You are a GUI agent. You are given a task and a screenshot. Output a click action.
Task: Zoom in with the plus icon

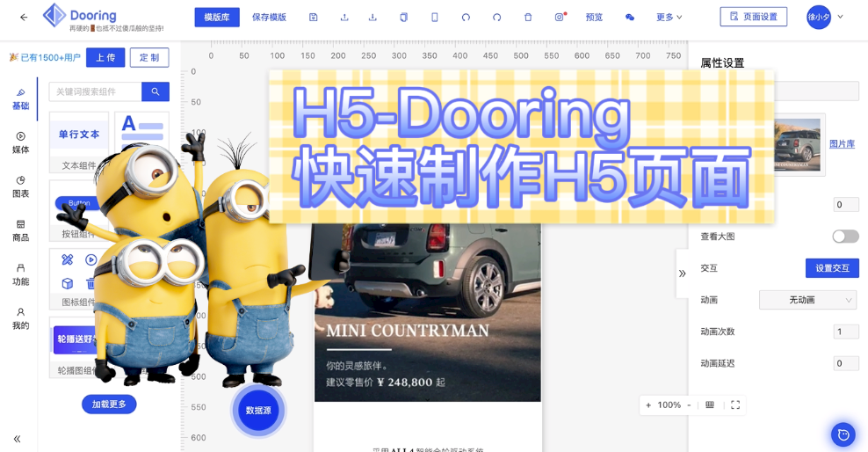pos(648,405)
